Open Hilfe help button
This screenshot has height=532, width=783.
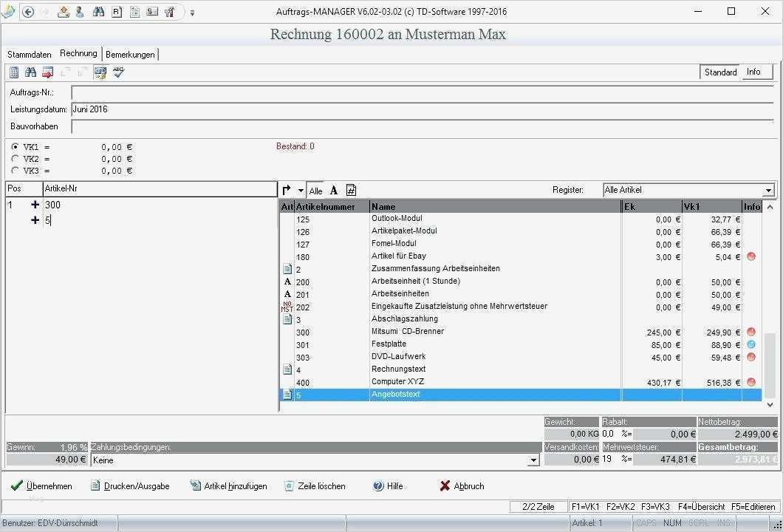coord(388,486)
